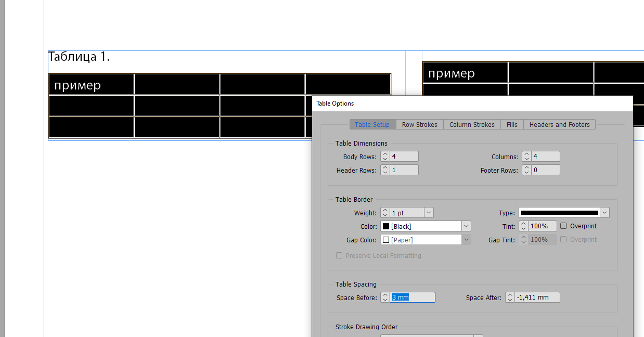Click the Paper swatch in Gap Color
Image resolution: width=644 pixels, height=337 pixels.
386,240
